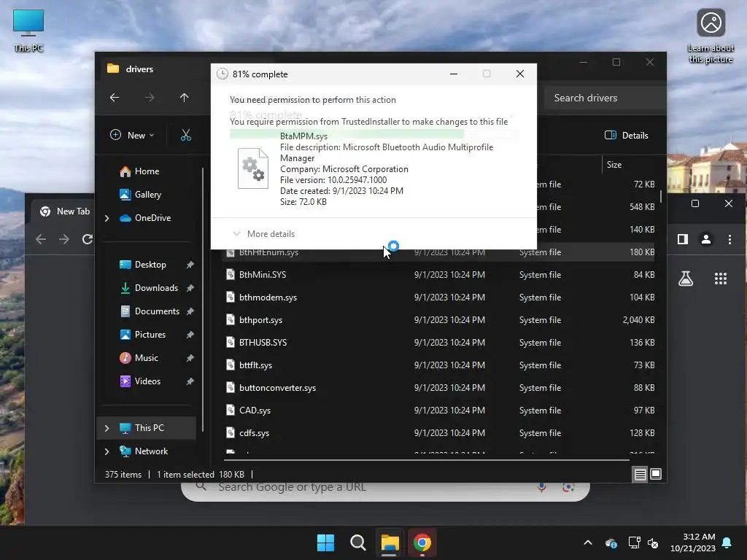Click the pin icon next to Music
The width and height of the screenshot is (747, 560).
point(190,357)
